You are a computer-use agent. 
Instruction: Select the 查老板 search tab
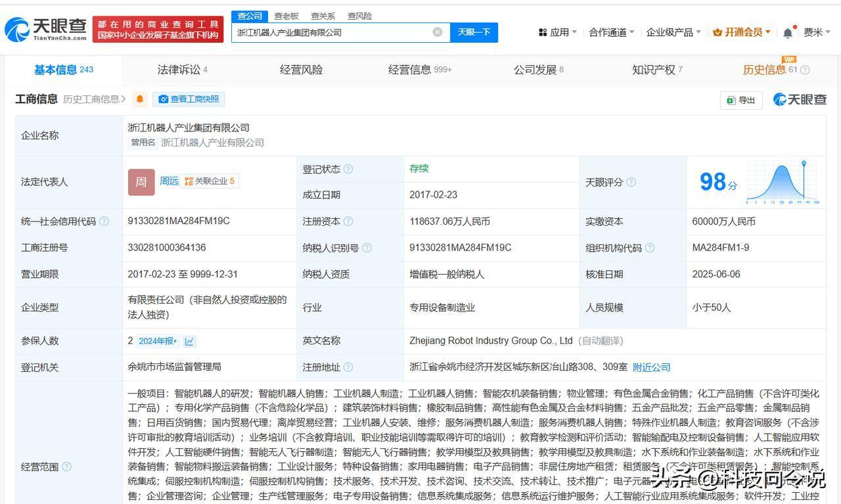click(286, 16)
